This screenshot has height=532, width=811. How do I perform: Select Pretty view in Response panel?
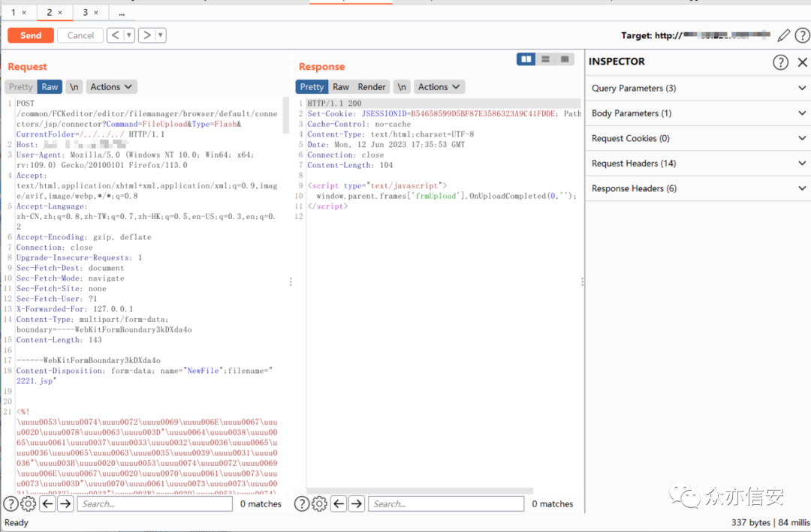[312, 87]
